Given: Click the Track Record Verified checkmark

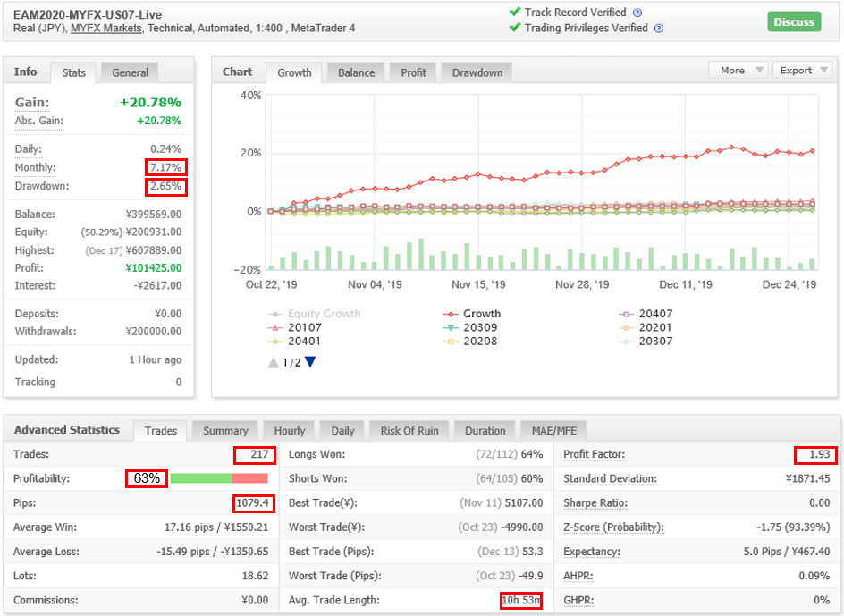Looking at the screenshot, I should tap(515, 12).
